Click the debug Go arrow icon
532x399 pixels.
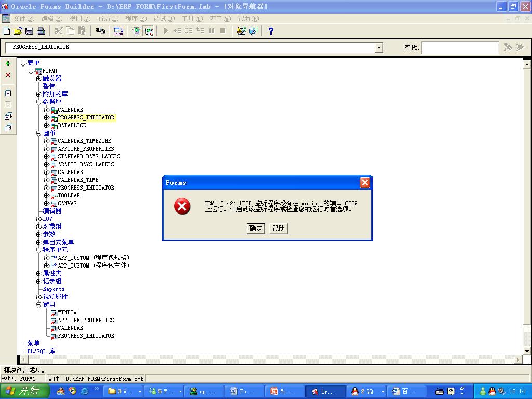(x=166, y=31)
